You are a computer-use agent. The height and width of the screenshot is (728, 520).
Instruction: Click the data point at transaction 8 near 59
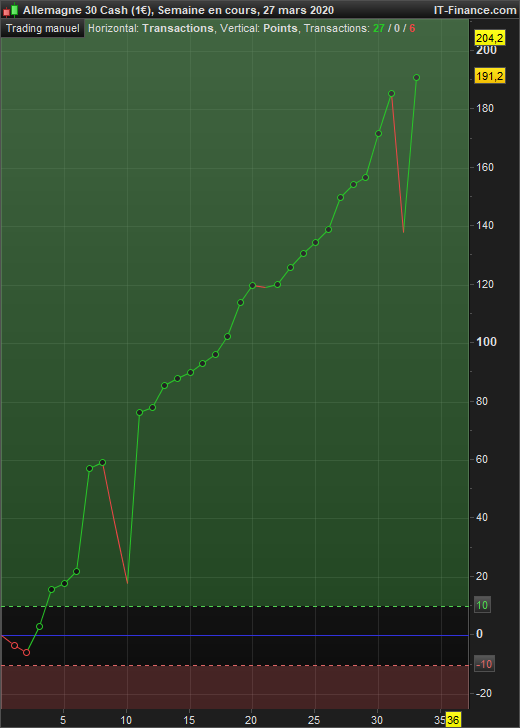point(103,462)
